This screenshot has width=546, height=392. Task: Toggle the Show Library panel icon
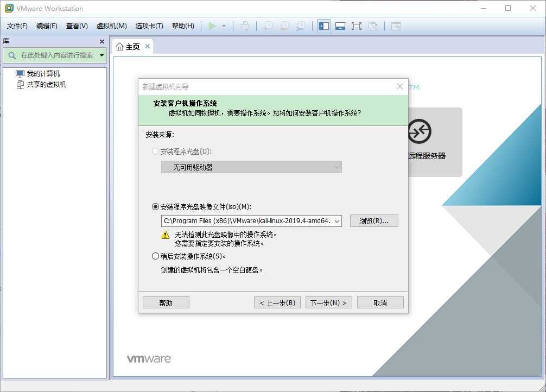[x=324, y=26]
